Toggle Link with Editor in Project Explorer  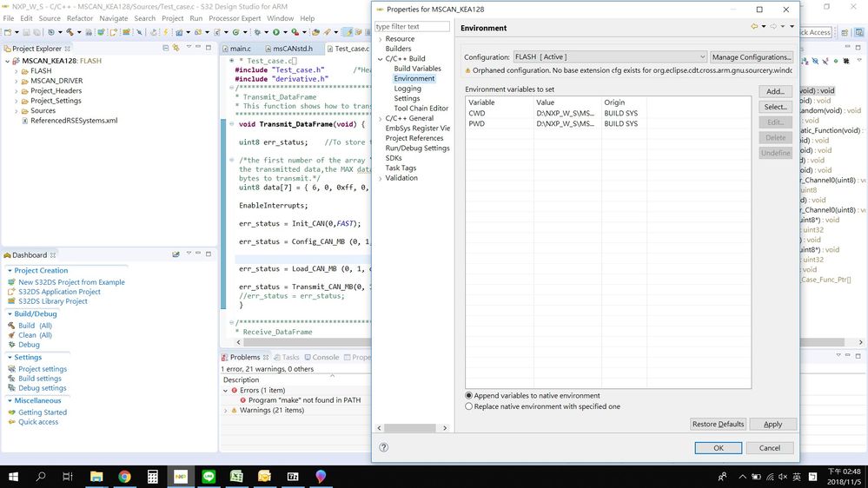pyautogui.click(x=176, y=48)
